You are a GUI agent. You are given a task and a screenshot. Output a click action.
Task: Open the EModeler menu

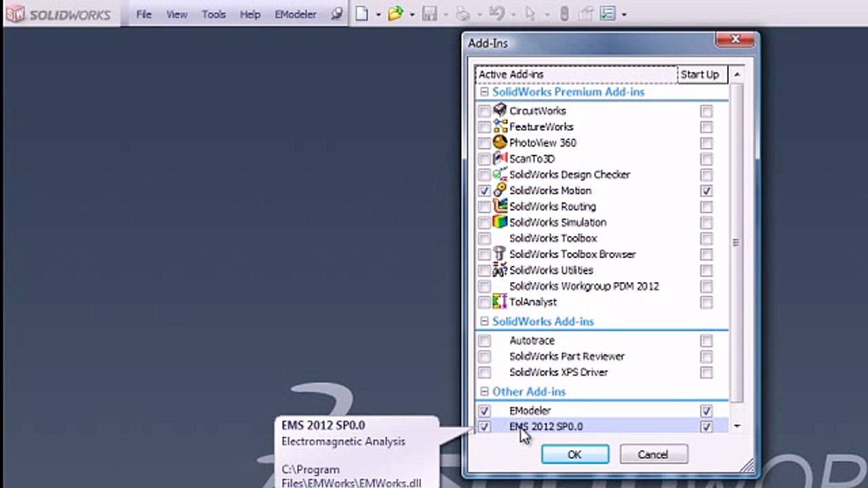point(296,14)
